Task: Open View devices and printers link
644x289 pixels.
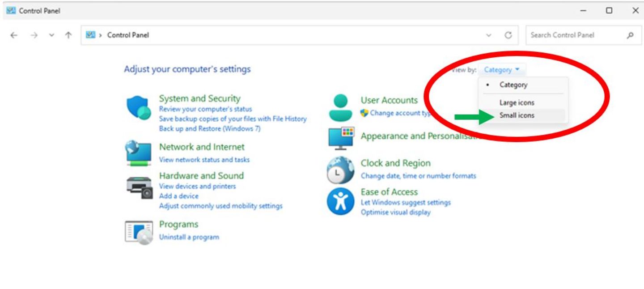Action: 197,186
